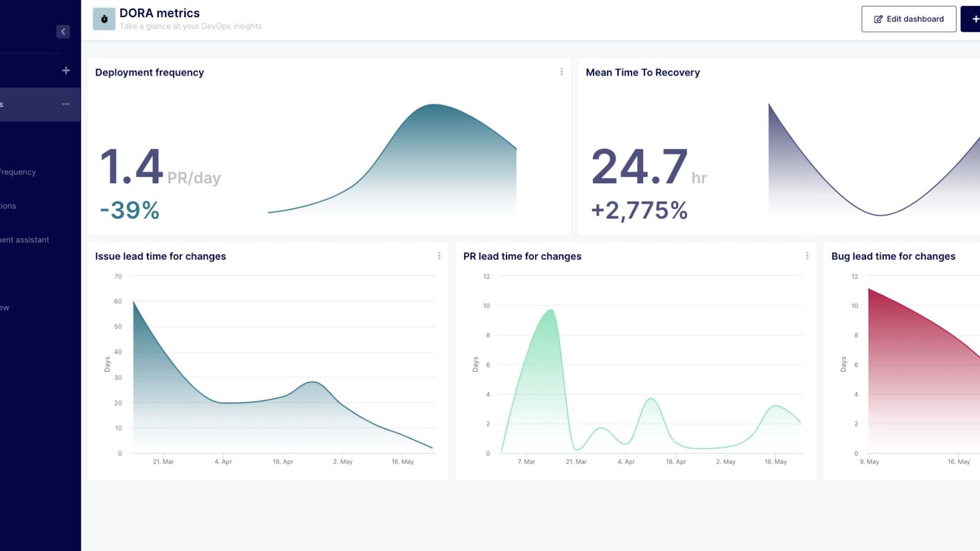
Task: Click the Edit dashboard button
Action: [x=908, y=19]
